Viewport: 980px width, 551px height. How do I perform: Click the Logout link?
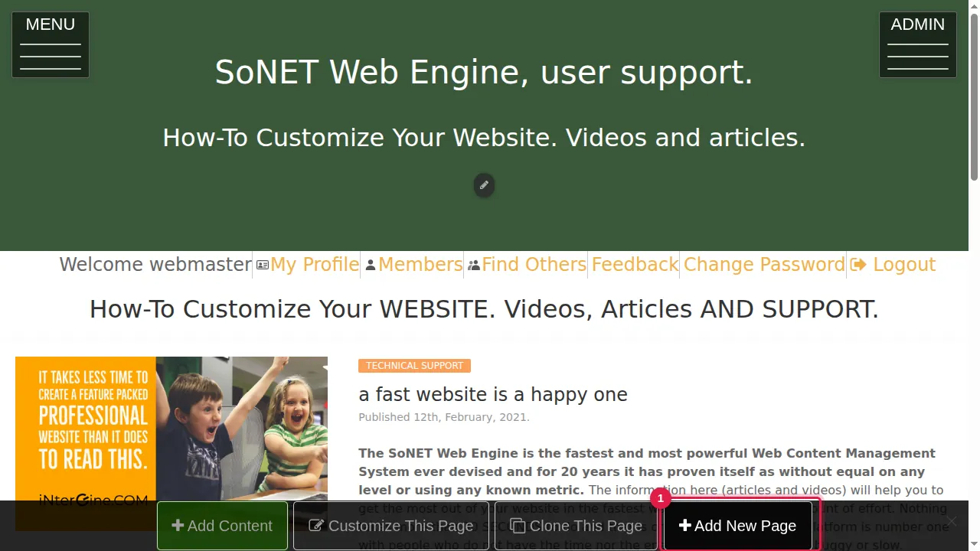[893, 265]
